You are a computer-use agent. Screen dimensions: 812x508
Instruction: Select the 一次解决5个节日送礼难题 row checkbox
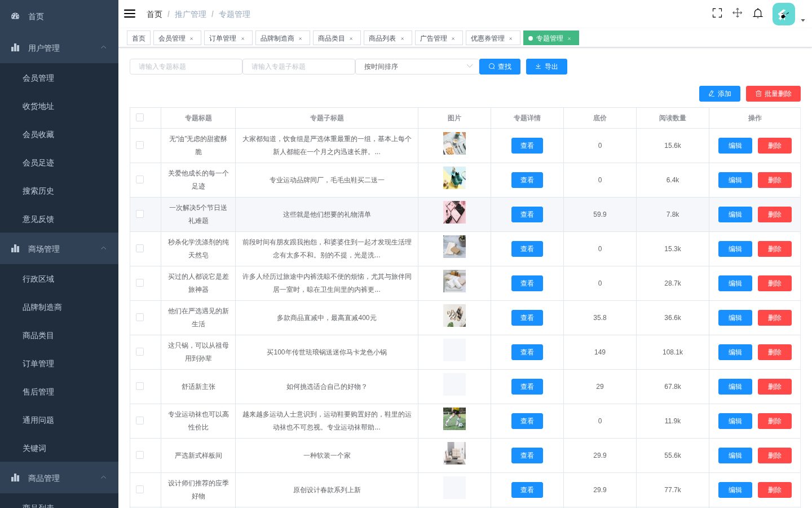tap(140, 214)
